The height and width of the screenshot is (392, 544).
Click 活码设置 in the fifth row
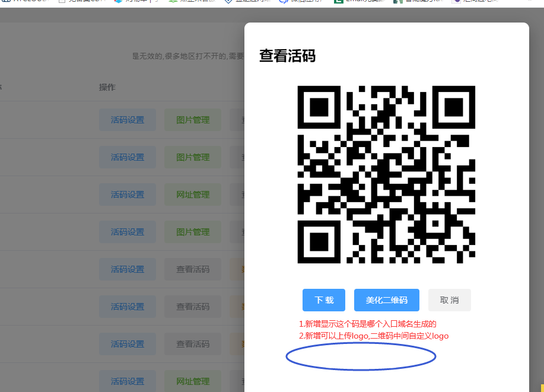(127, 269)
